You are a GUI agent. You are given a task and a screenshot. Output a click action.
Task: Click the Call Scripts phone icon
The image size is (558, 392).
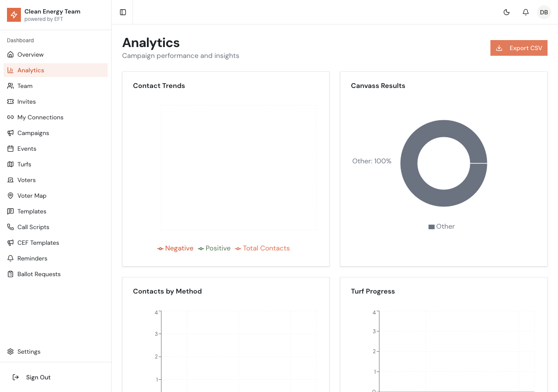click(10, 227)
